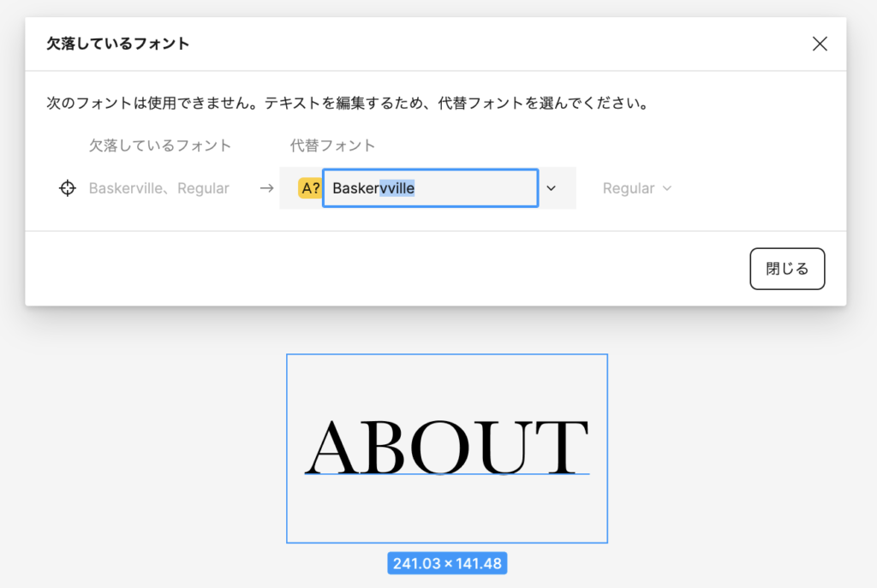Click the highlighted autocomplete text in font field
The width and height of the screenshot is (877, 588).
click(x=397, y=188)
